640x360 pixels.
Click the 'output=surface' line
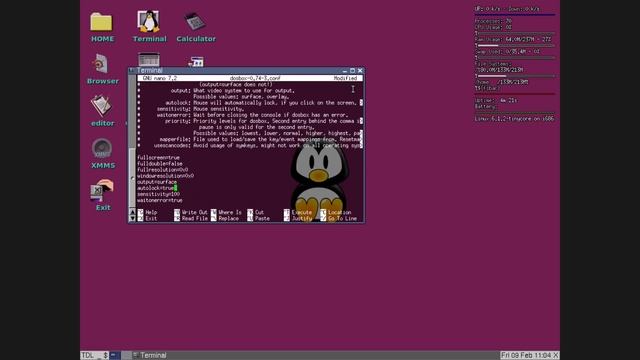[157, 182]
